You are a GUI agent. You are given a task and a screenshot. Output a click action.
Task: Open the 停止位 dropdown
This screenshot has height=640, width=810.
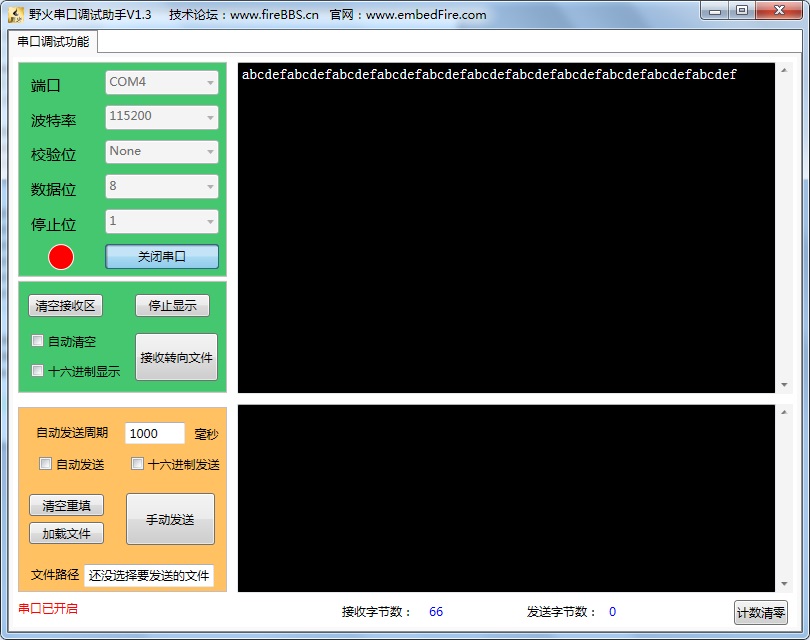click(x=162, y=221)
